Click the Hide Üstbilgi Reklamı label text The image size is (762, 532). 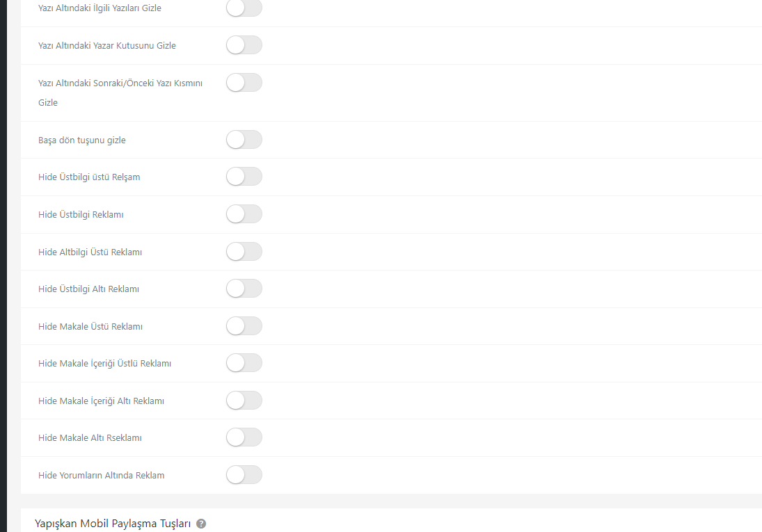pos(81,215)
